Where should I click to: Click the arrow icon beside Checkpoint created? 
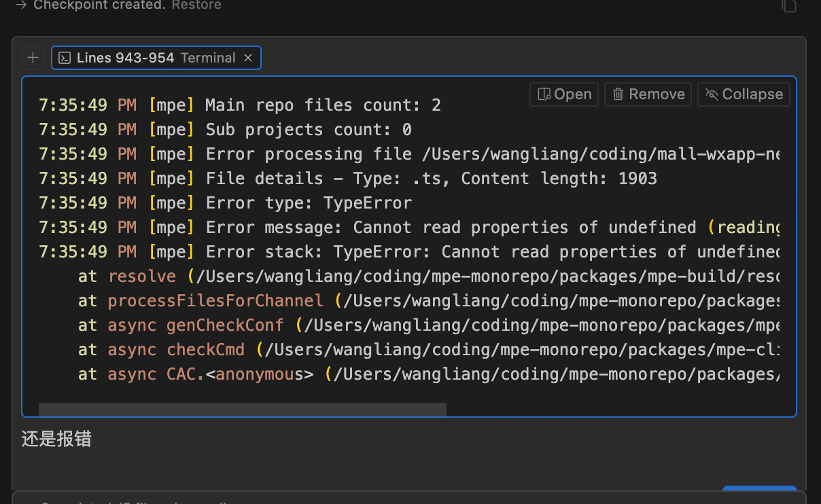point(20,5)
